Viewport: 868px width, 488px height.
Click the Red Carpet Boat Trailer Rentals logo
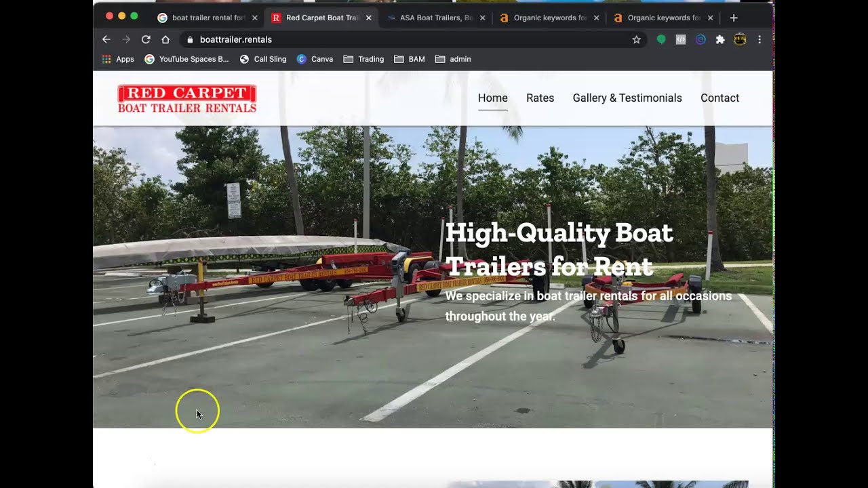click(x=187, y=98)
